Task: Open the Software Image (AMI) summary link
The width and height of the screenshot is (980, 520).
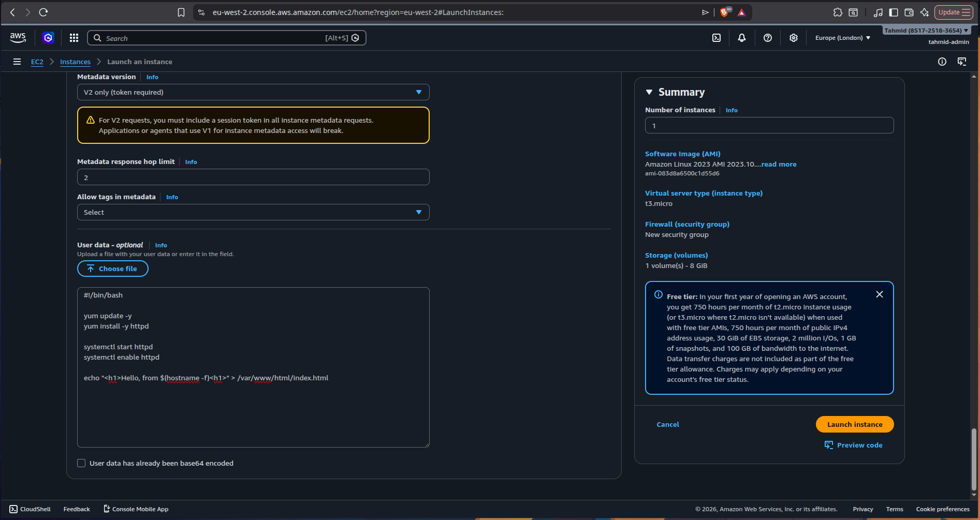Action: coord(682,154)
